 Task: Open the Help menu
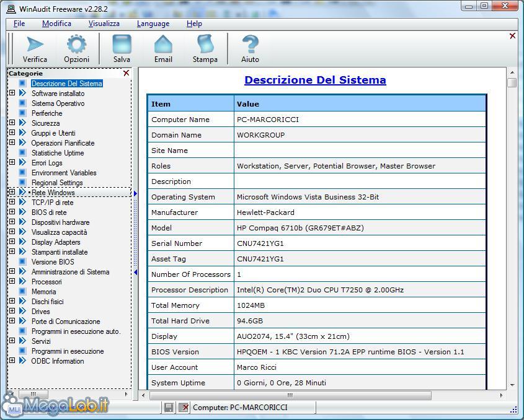(x=194, y=24)
